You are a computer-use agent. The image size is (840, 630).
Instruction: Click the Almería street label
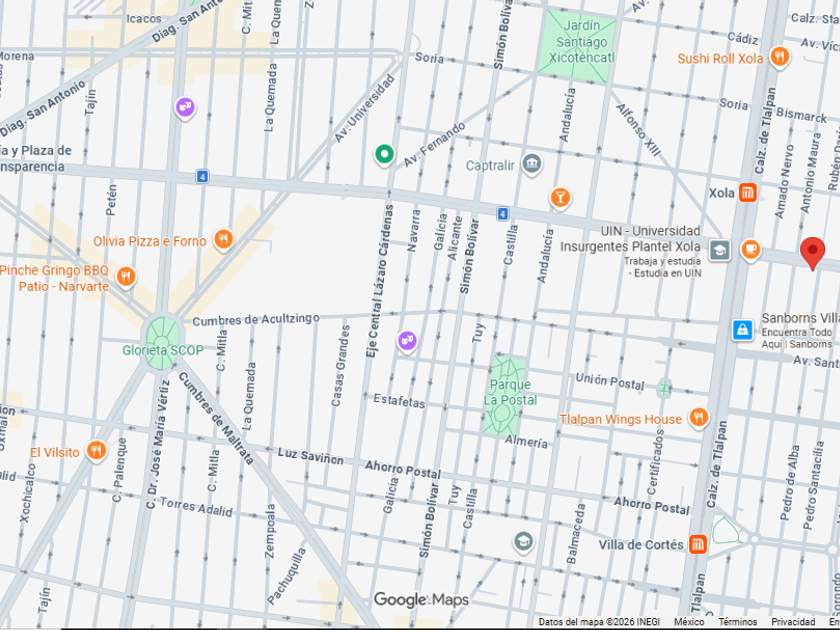526,441
